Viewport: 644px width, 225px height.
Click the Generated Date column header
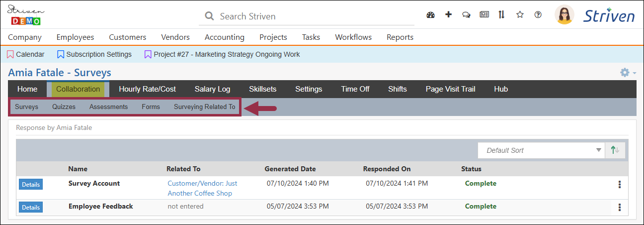(290, 169)
